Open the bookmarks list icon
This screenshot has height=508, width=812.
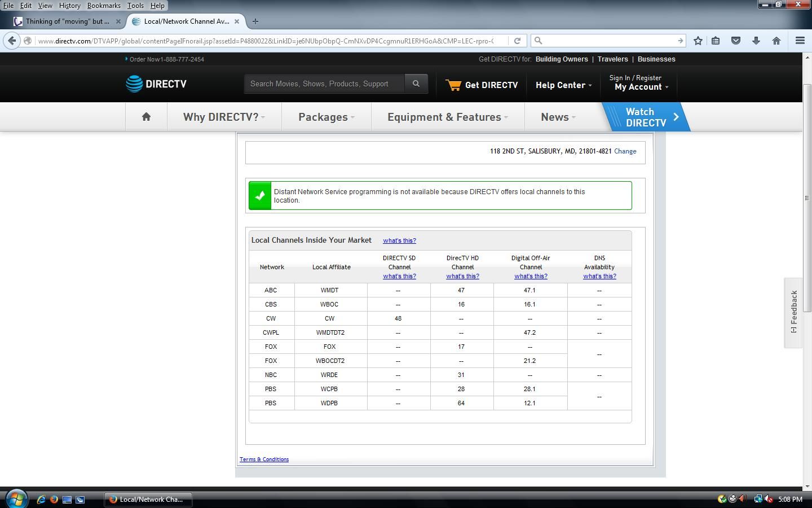pos(716,41)
